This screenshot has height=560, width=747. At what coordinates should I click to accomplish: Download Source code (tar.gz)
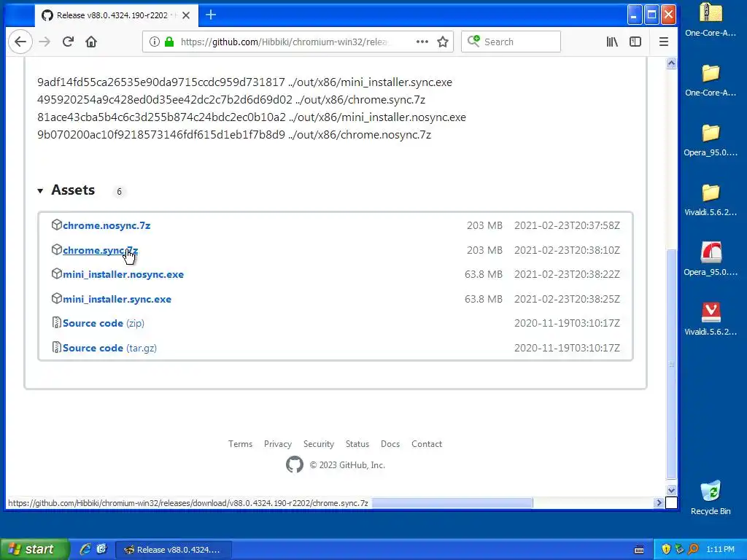coord(109,348)
